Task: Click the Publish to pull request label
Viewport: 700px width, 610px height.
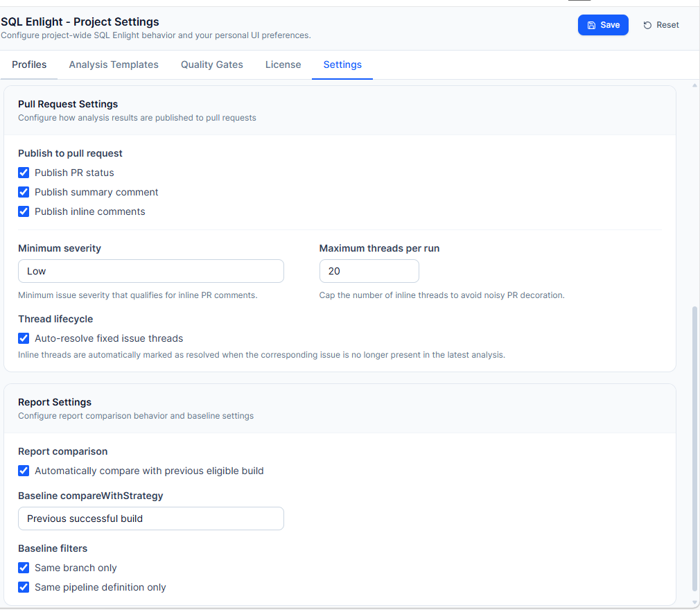Action: click(70, 154)
